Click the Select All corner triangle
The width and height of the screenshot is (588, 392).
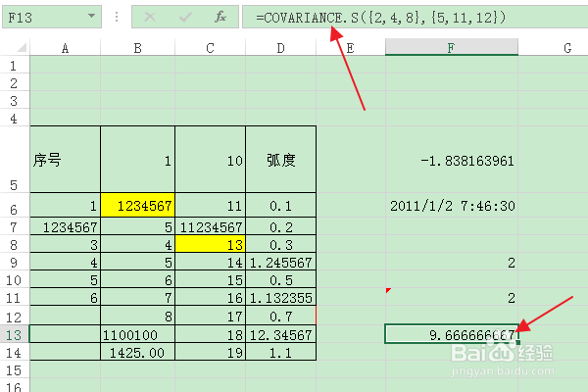[22, 47]
